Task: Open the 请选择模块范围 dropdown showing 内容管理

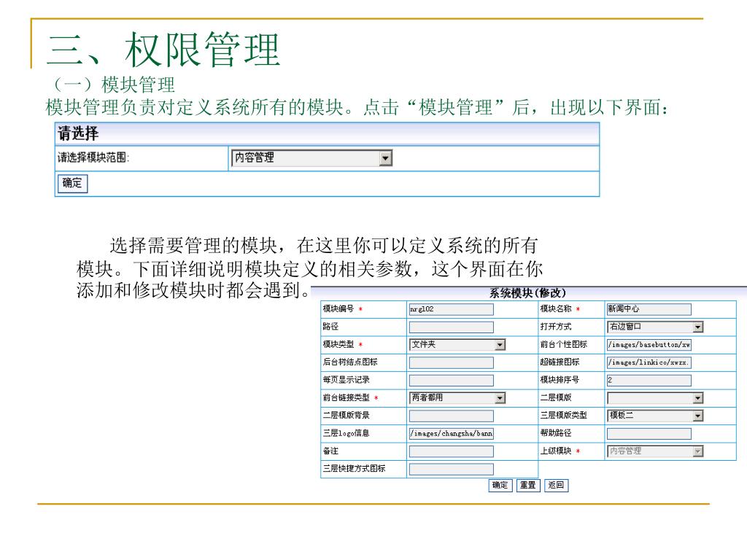Action: click(311, 158)
